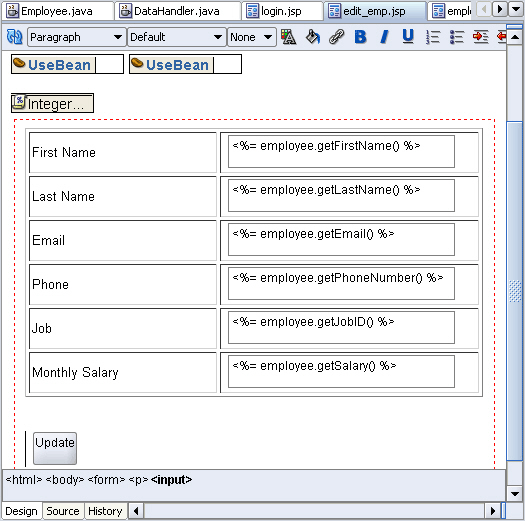The image size is (525, 521).
Task: Apply bulleted list formatting
Action: point(457,37)
